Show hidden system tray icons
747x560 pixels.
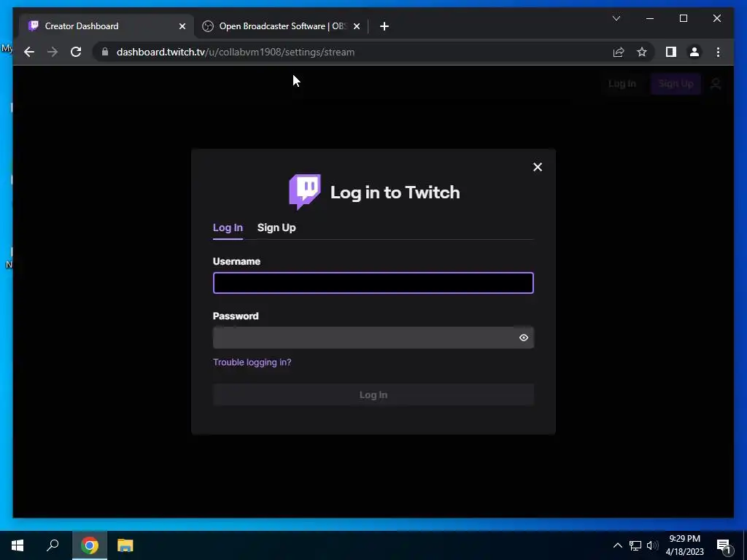pos(617,545)
